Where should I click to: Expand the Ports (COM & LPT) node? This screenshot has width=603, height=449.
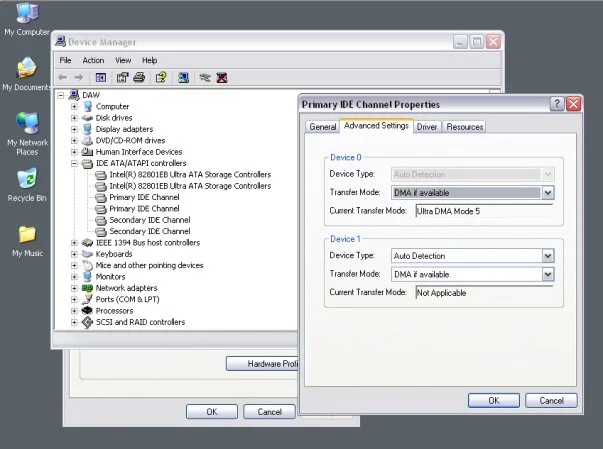pos(74,299)
